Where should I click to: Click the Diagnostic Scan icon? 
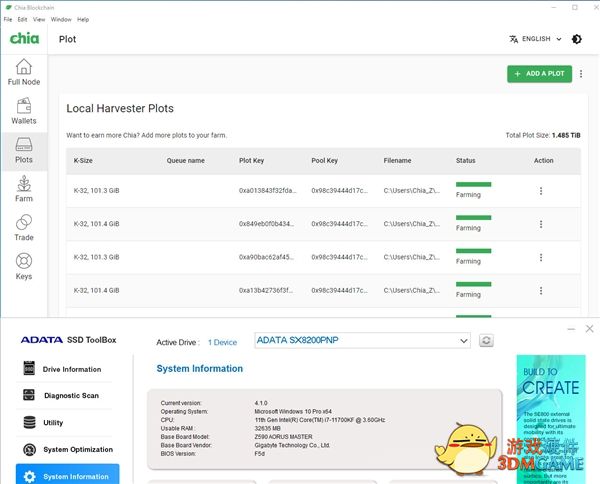(29, 395)
